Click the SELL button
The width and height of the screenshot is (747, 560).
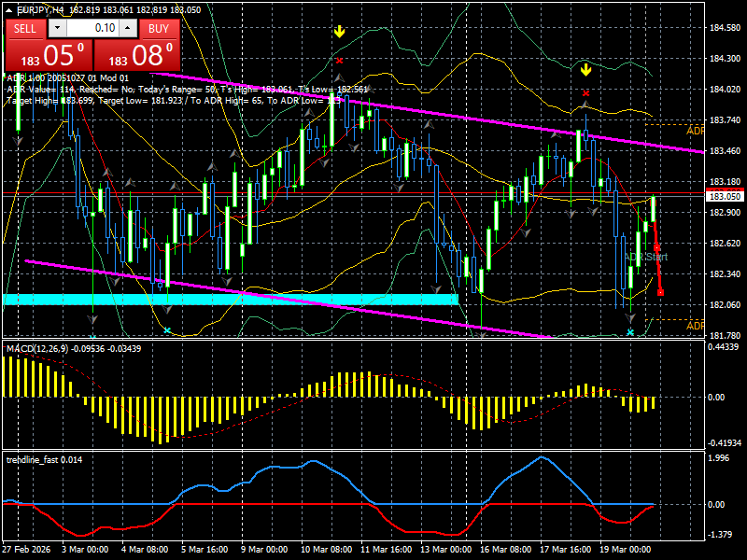[x=25, y=29]
